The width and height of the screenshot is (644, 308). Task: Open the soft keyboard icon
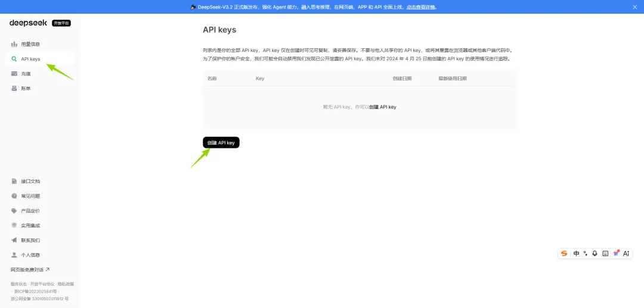605,253
